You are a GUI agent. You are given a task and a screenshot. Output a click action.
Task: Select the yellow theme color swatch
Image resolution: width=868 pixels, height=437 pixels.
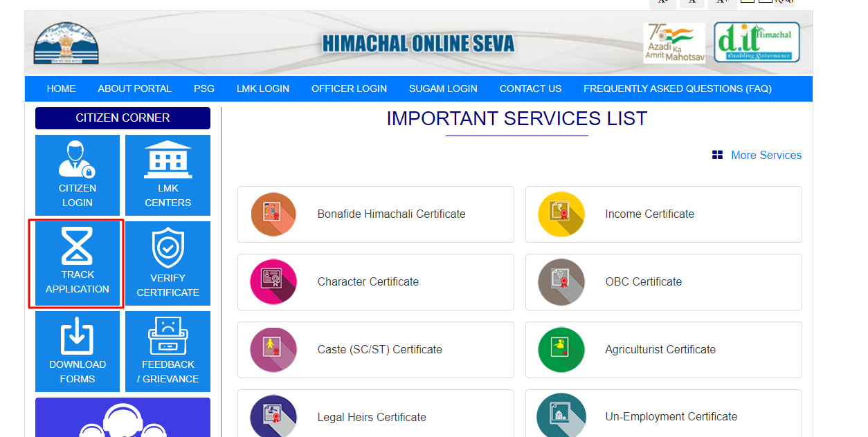click(x=748, y=2)
